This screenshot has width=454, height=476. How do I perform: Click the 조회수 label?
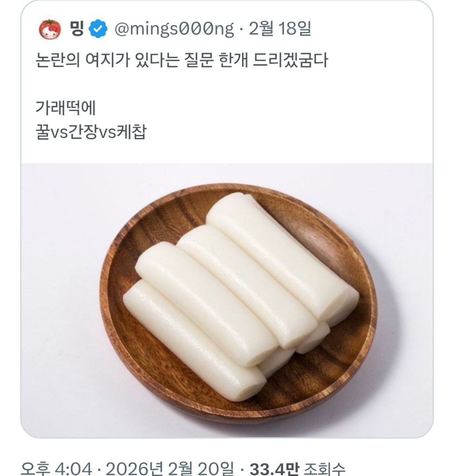325,468
